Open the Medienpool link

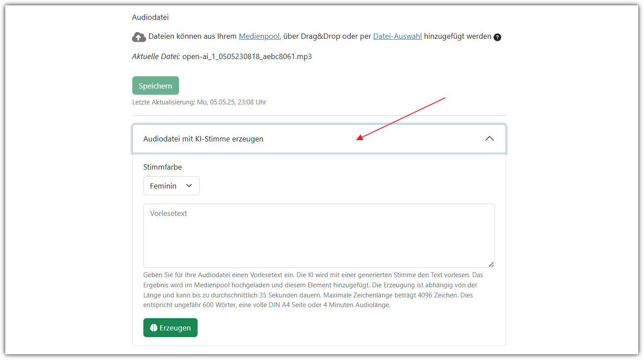click(259, 36)
